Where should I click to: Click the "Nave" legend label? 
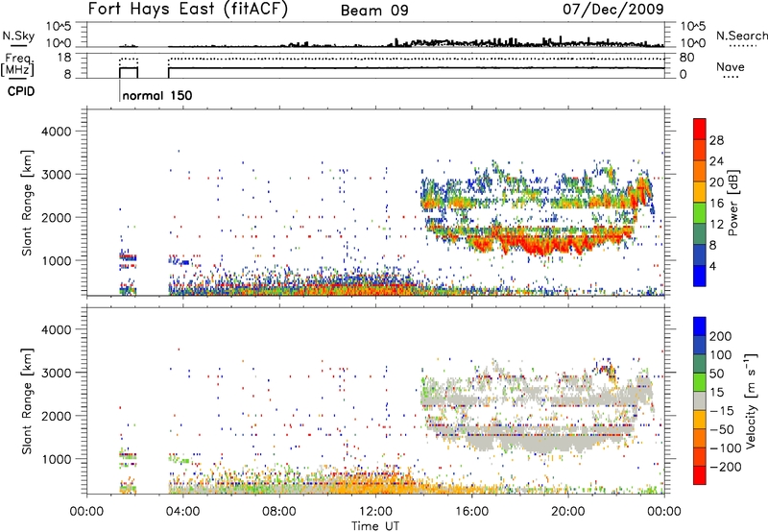pyautogui.click(x=731, y=66)
